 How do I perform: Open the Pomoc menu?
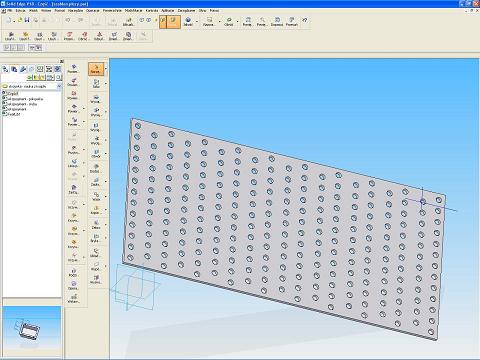tap(214, 11)
